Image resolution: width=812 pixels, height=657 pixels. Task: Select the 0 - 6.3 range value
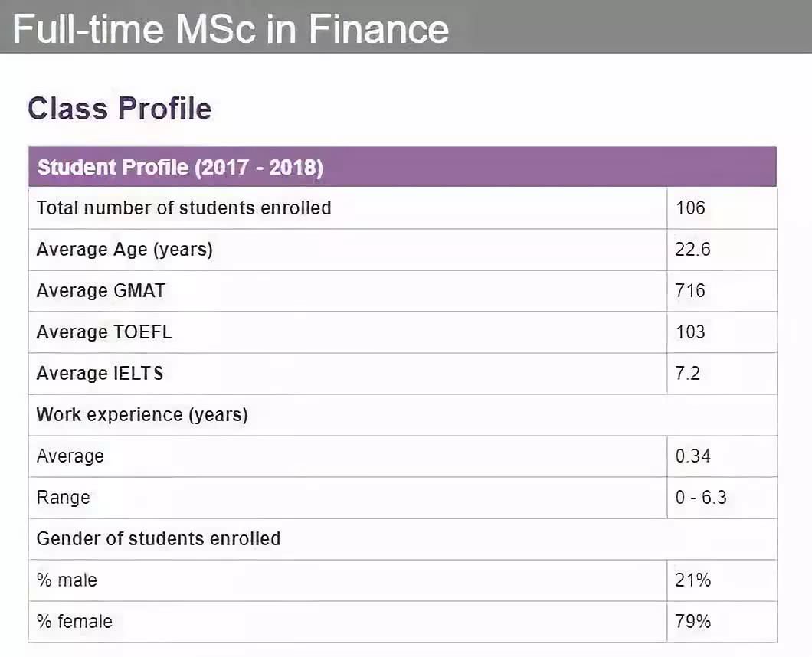(x=701, y=498)
